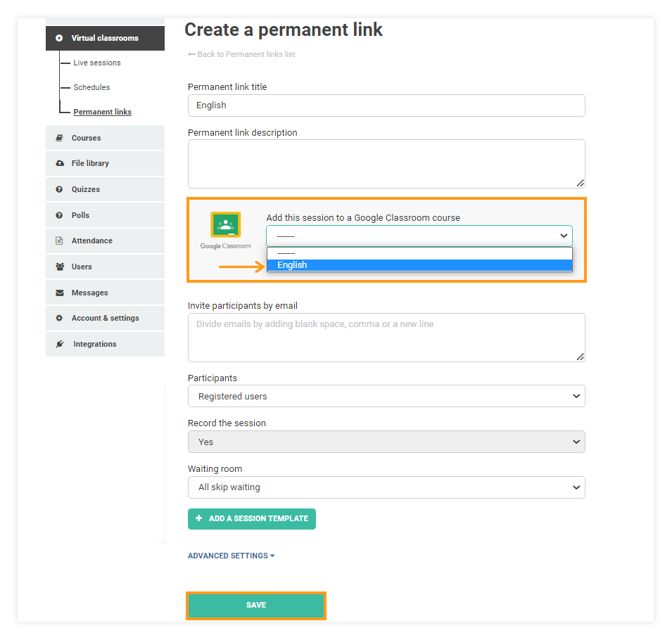672x640 pixels.
Task: Open Account & settings section
Action: (105, 318)
